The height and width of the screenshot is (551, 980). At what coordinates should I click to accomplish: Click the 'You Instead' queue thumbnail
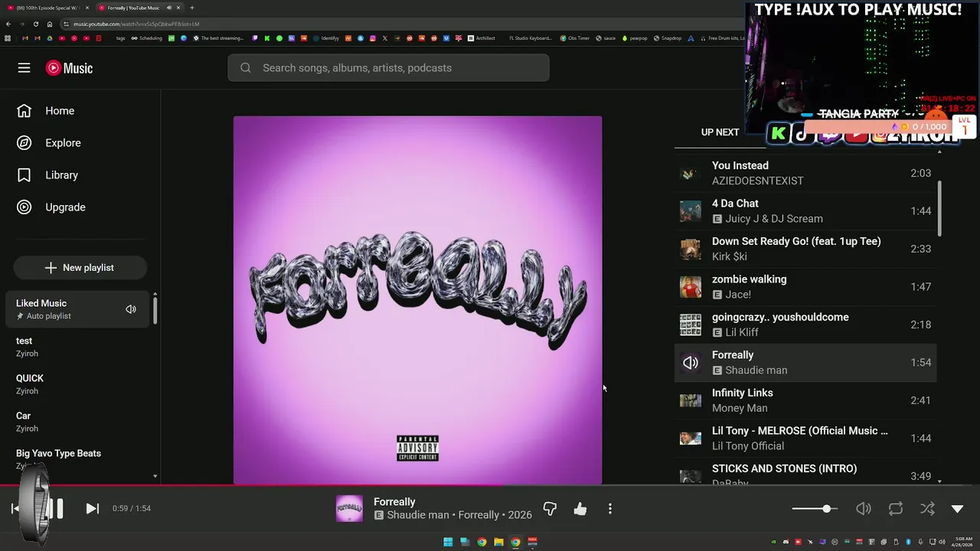coord(691,173)
